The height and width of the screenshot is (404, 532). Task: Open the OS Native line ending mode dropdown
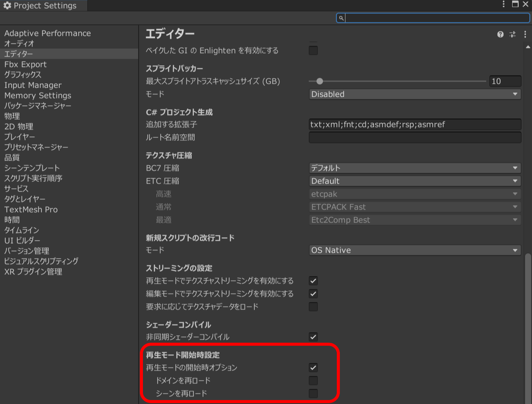[x=415, y=250]
